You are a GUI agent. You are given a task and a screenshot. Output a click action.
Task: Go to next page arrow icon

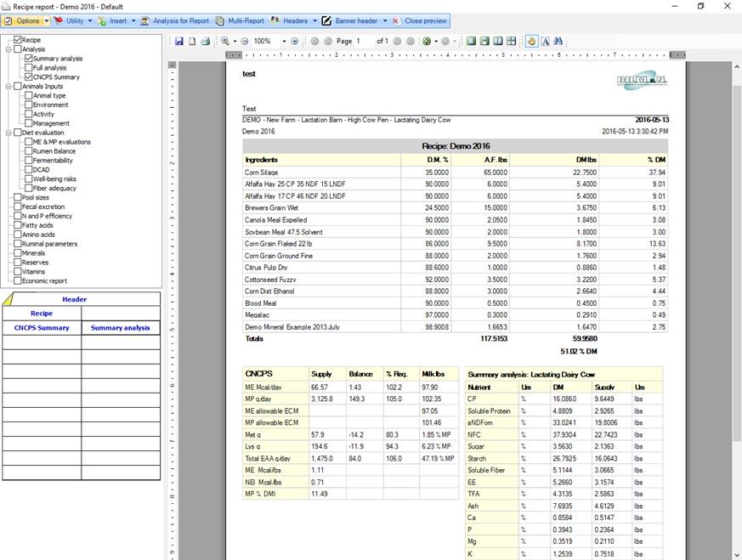[397, 41]
